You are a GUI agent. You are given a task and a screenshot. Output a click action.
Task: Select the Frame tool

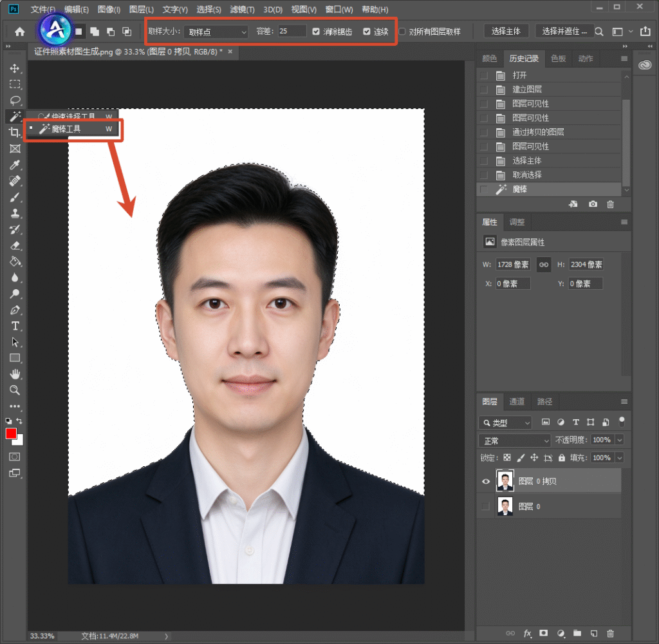tap(15, 149)
